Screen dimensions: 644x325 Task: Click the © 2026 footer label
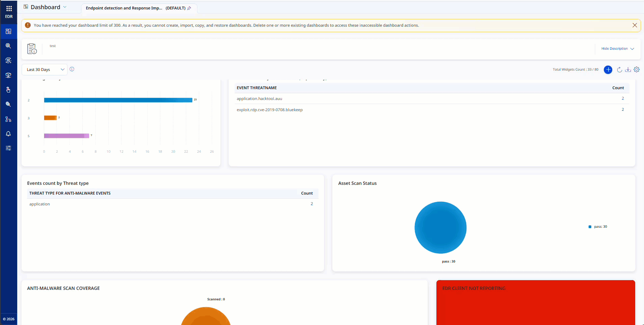tap(9, 319)
